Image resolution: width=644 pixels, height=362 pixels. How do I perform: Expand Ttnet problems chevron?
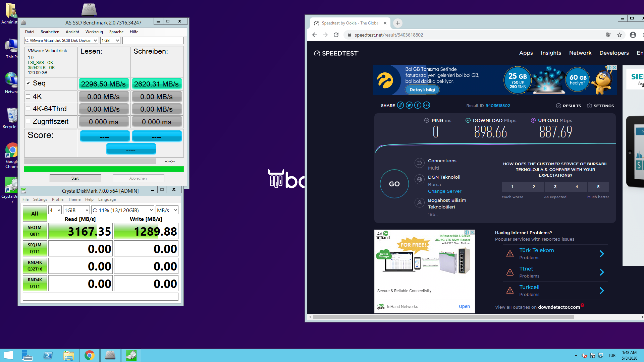click(x=602, y=272)
